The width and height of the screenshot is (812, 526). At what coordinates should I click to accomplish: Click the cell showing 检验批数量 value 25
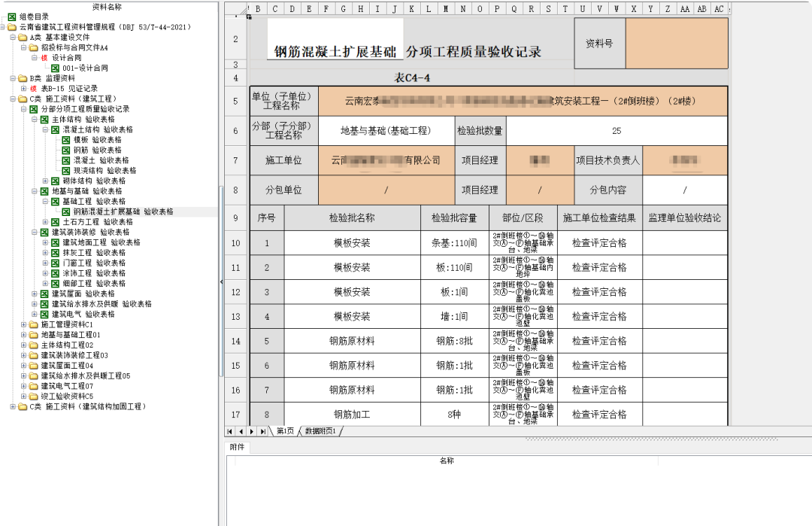pyautogui.click(x=617, y=131)
